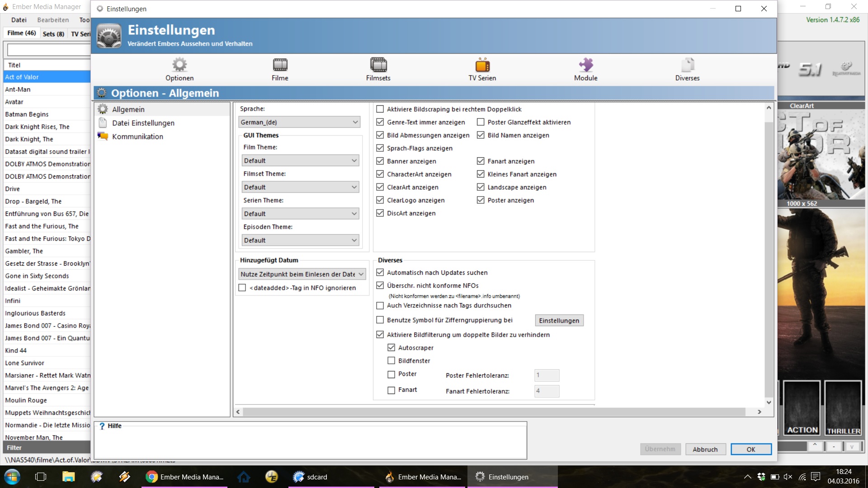868x488 pixels.
Task: Open the house icon taskbar app
Action: point(244,477)
